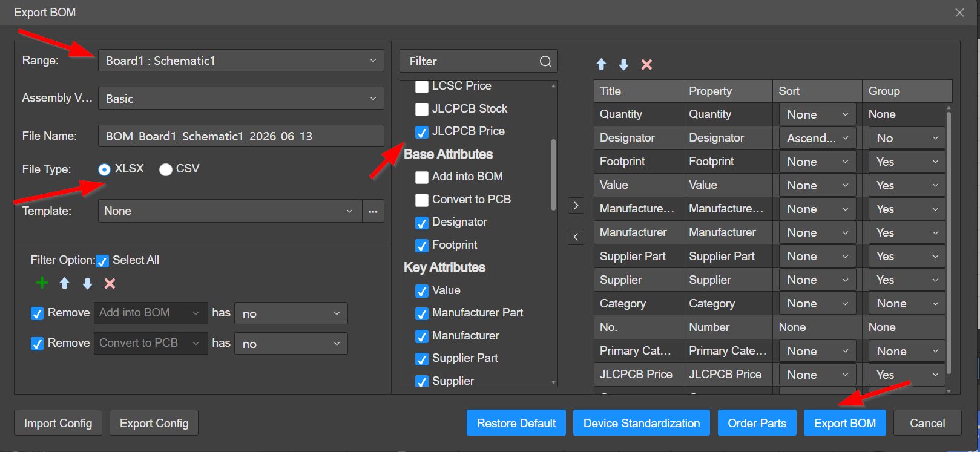Screen dimensions: 980x452
Task: Select the Primary Category title cell
Action: [639, 351]
